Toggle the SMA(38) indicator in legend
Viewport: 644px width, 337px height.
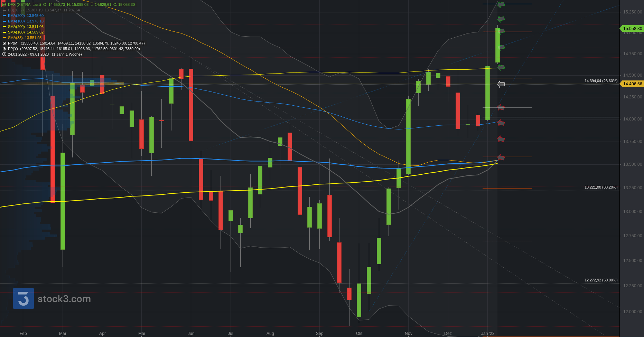[x=25, y=38]
